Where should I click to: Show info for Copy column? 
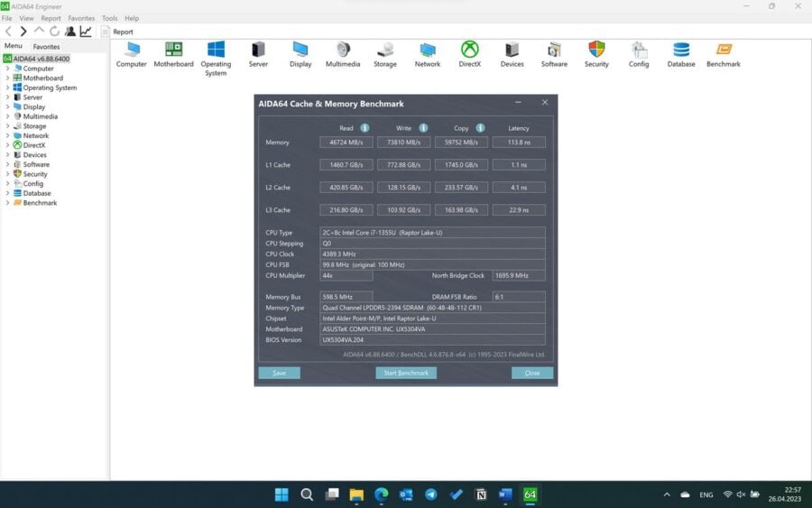(481, 128)
